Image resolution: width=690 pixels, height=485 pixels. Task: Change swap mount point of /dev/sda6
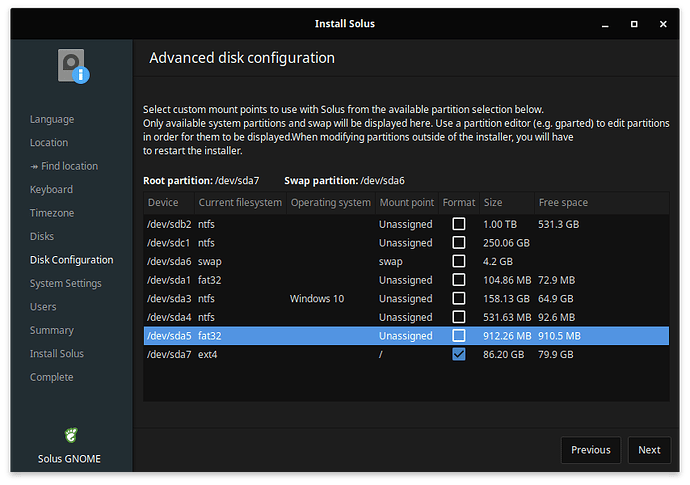390,261
